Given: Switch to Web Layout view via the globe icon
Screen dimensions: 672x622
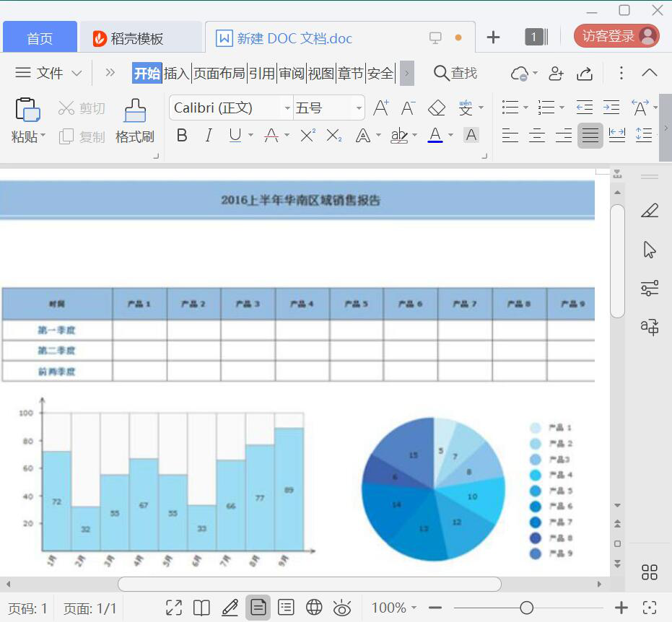Looking at the screenshot, I should coord(314,608).
